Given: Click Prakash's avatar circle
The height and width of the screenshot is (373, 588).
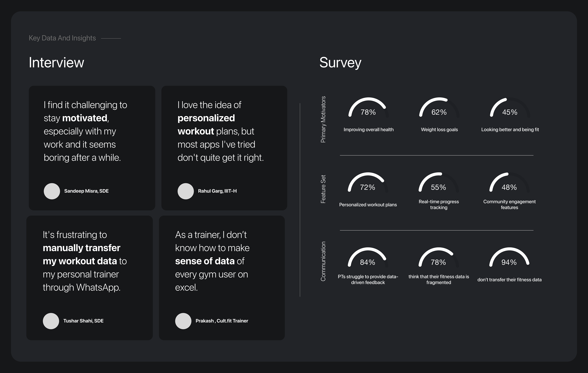Looking at the screenshot, I should pos(183,321).
